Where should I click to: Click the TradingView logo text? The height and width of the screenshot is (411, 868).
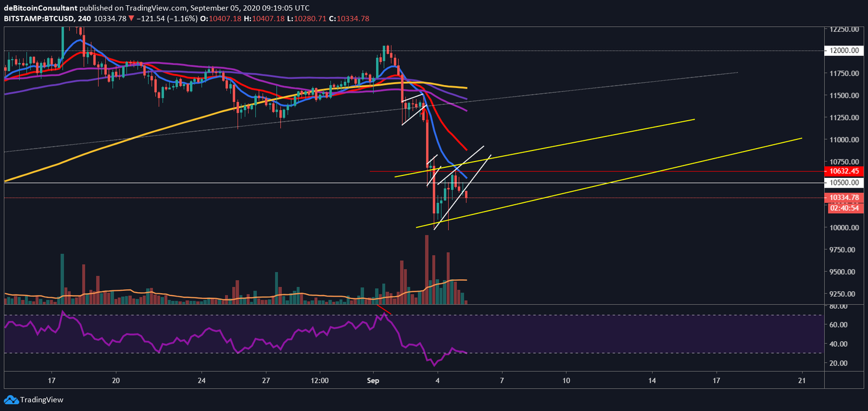(41, 400)
